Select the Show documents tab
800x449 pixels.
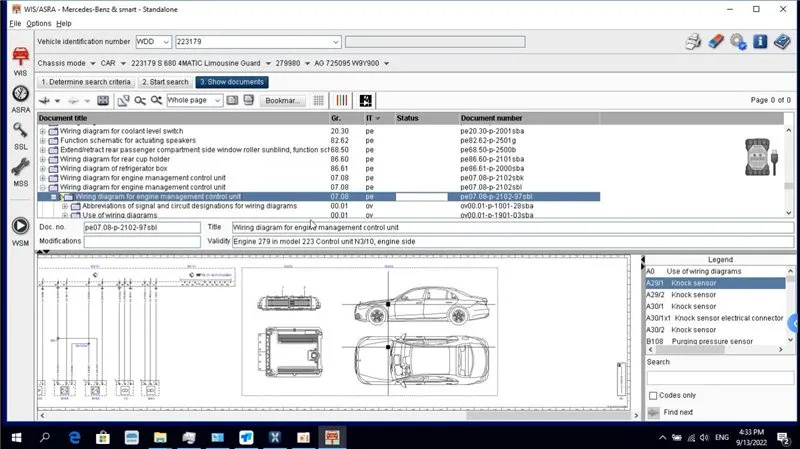(232, 82)
